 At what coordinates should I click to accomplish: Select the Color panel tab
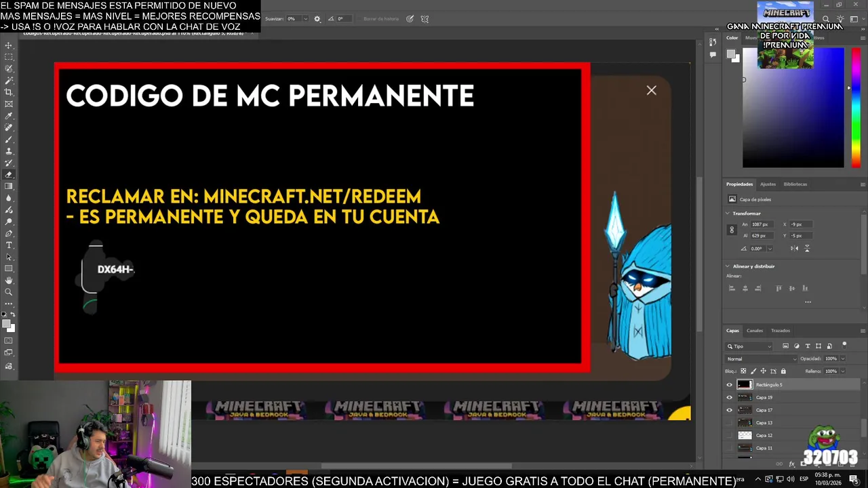coord(732,38)
